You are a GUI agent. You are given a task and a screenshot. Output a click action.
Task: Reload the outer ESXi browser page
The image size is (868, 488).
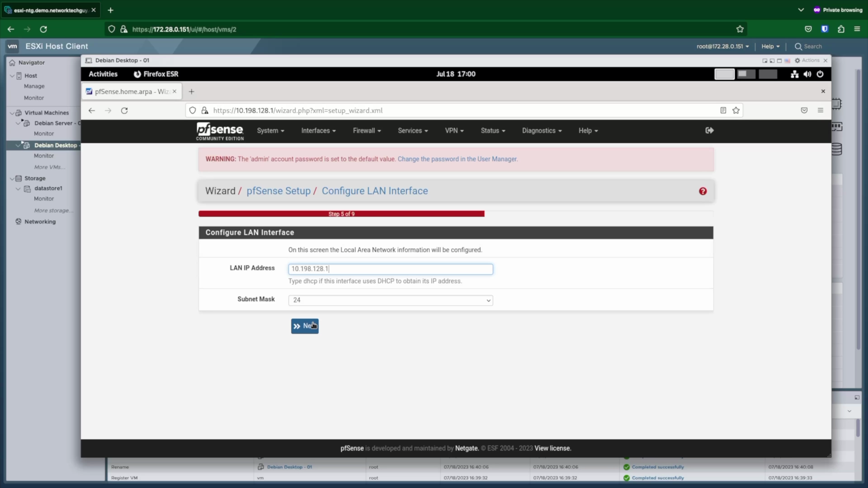[x=43, y=29]
